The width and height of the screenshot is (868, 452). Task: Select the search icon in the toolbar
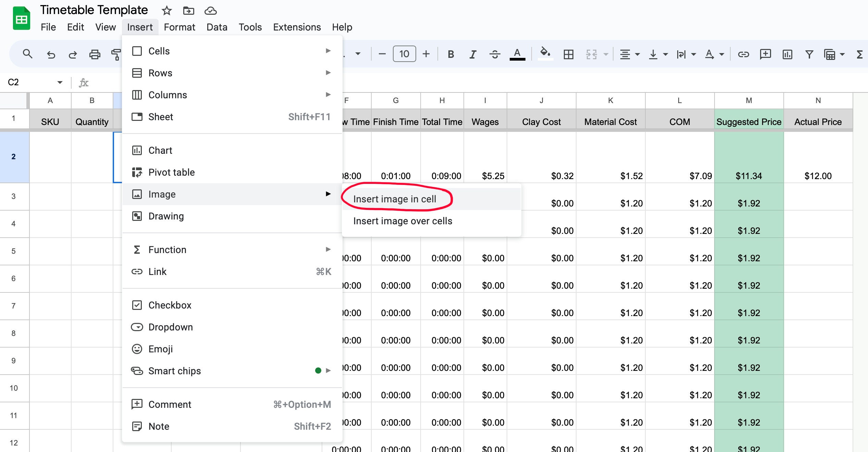(x=27, y=54)
